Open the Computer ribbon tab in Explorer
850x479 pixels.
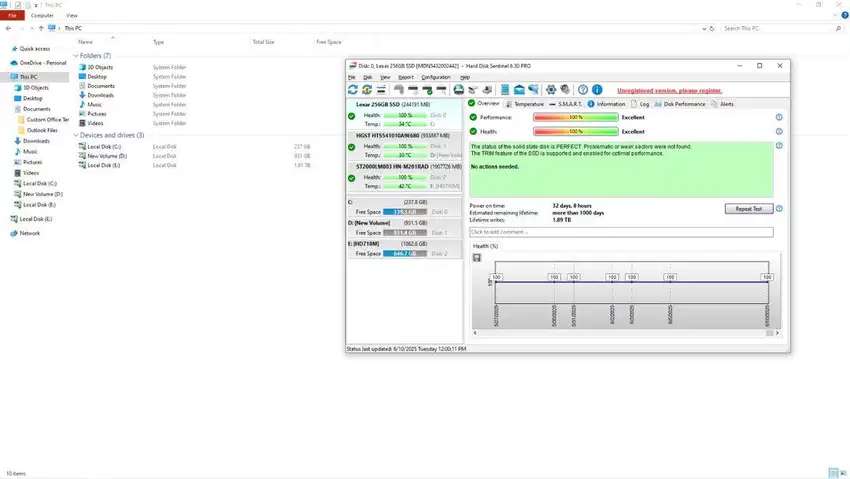pos(42,15)
